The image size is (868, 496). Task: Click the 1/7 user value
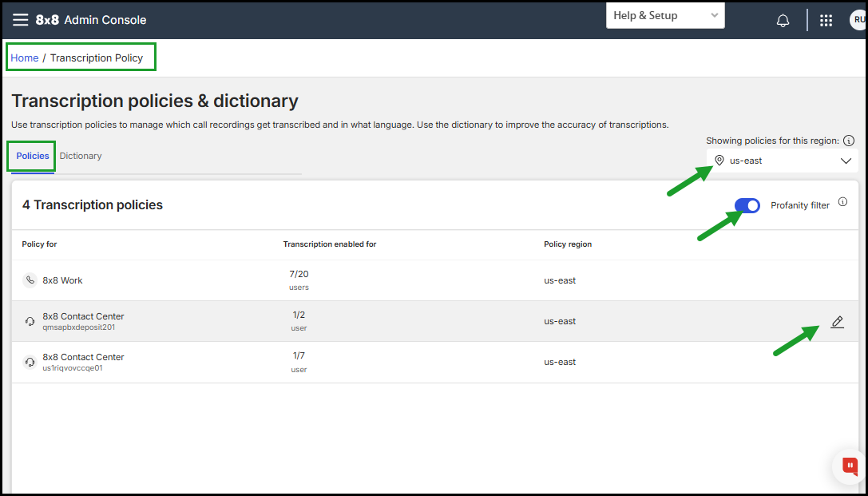tap(299, 362)
